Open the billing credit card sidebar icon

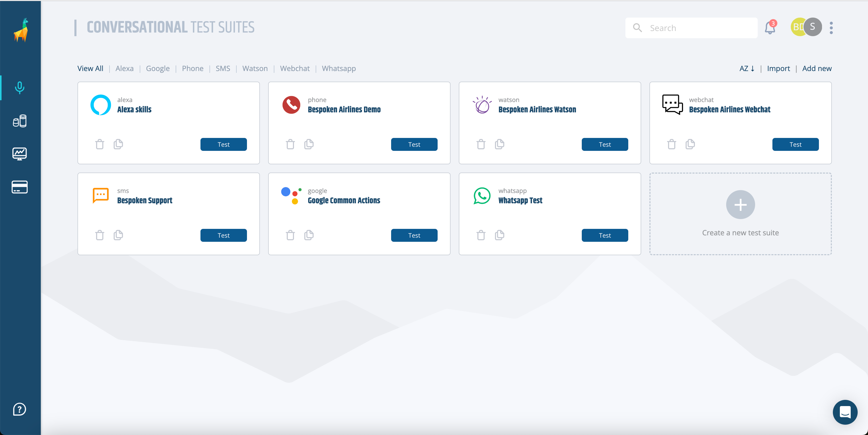pyautogui.click(x=20, y=187)
